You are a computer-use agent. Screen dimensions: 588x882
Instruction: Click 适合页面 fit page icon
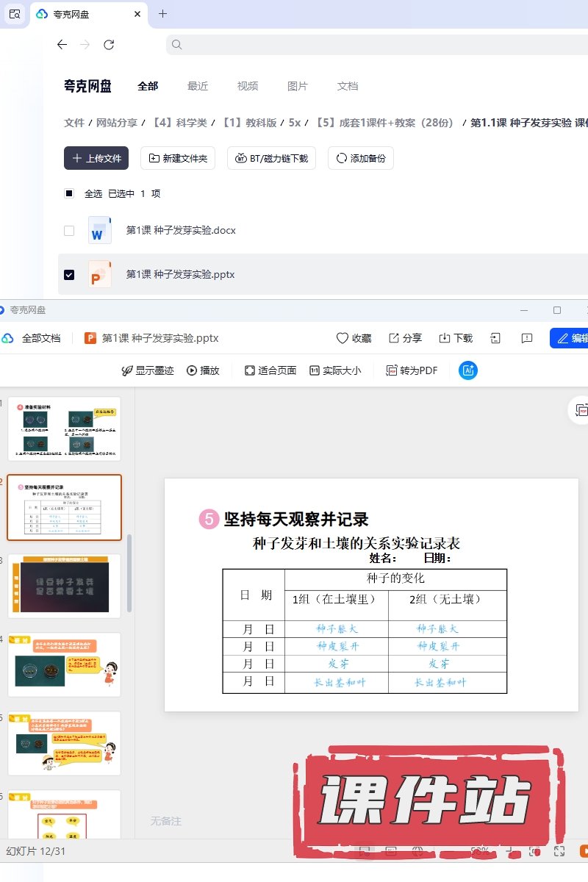coord(250,370)
